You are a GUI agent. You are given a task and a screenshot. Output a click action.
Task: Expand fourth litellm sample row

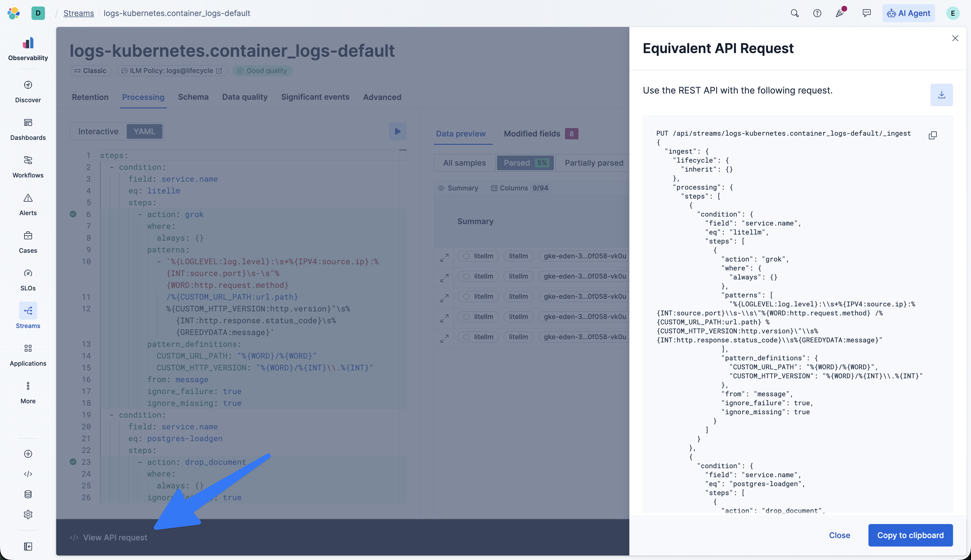(444, 318)
